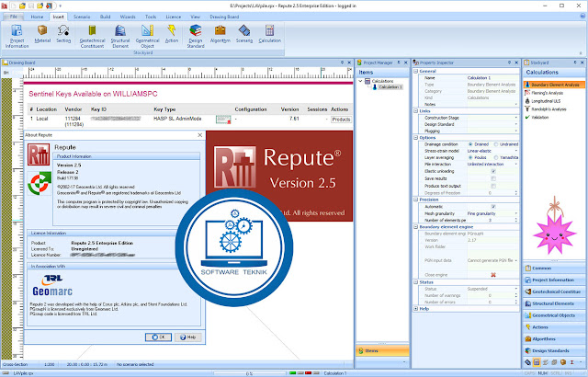The image size is (588, 377).
Task: Click the red Close engine X icon
Action: click(x=493, y=275)
